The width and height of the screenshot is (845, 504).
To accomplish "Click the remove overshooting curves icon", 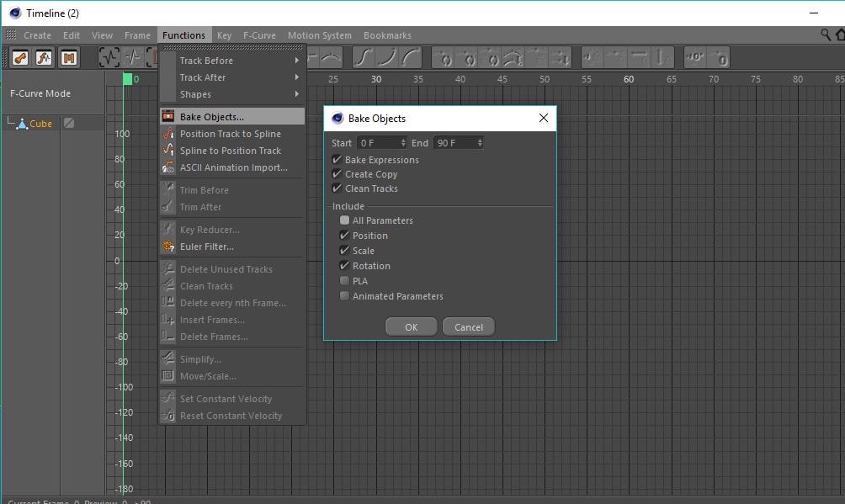I will (513, 58).
